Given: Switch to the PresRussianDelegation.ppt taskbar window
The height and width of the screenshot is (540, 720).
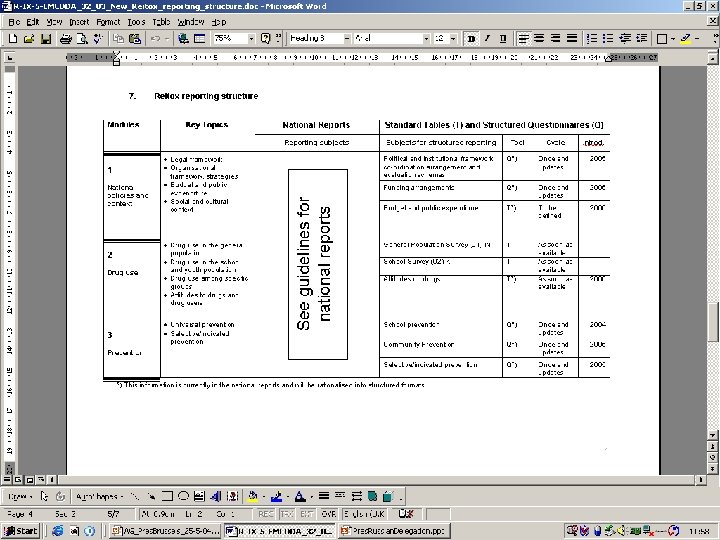Looking at the screenshot, I should 394,531.
